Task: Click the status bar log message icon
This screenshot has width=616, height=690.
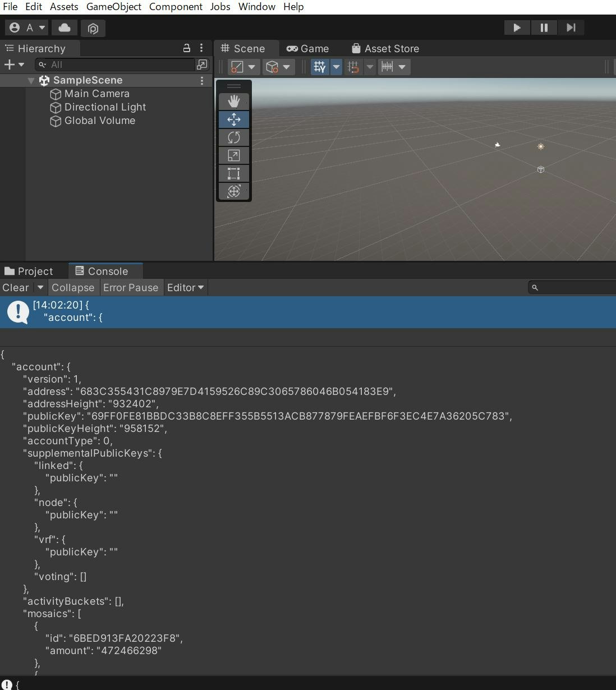Action: (6, 684)
